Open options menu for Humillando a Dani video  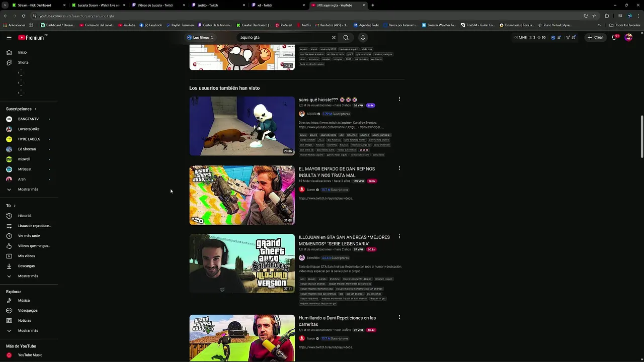click(x=399, y=317)
